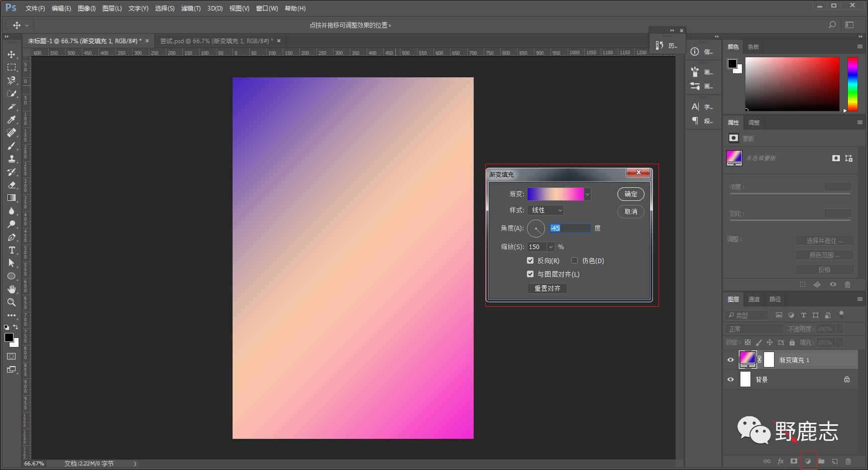This screenshot has width=868, height=470.
Task: Enable the 仿色(D) dither checkbox
Action: (x=574, y=261)
